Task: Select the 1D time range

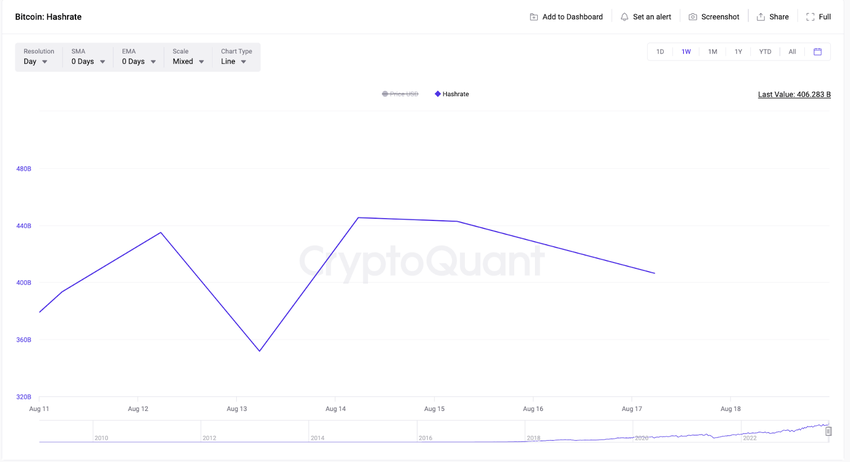Action: 660,52
